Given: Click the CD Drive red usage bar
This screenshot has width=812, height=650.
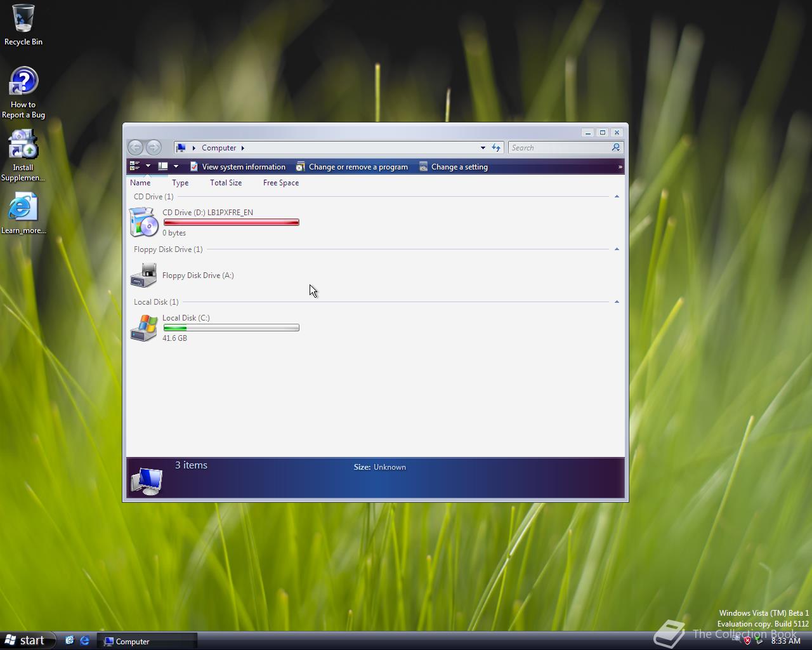Looking at the screenshot, I should pyautogui.click(x=232, y=222).
